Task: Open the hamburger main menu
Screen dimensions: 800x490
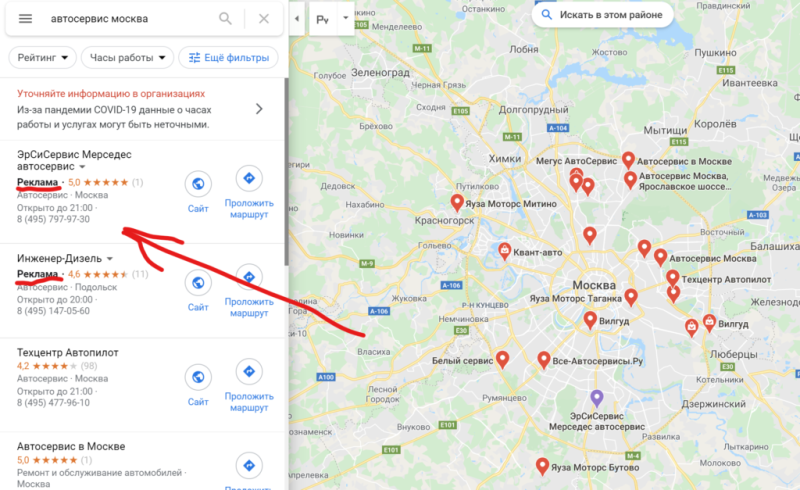Action: [26, 19]
